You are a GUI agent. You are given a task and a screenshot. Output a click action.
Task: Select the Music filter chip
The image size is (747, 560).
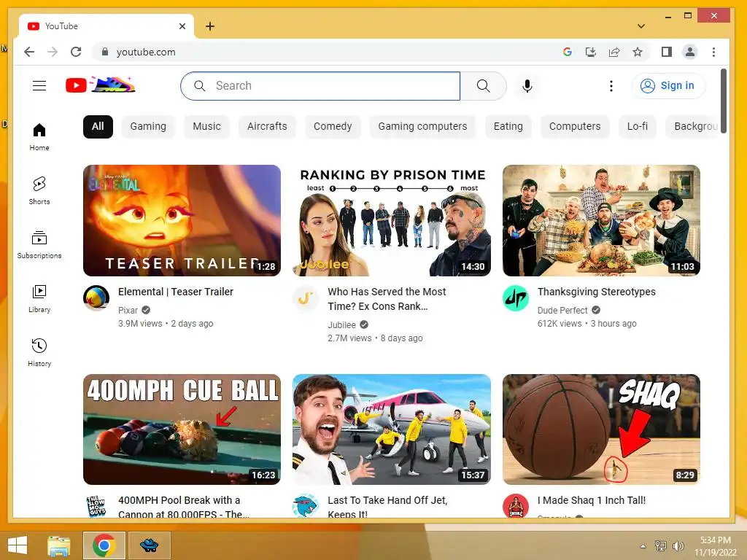tap(206, 127)
